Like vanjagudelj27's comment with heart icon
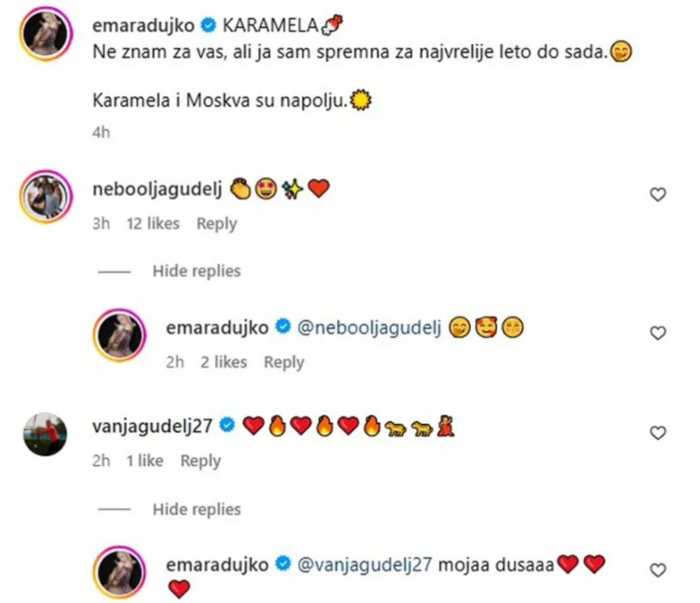 (x=658, y=433)
